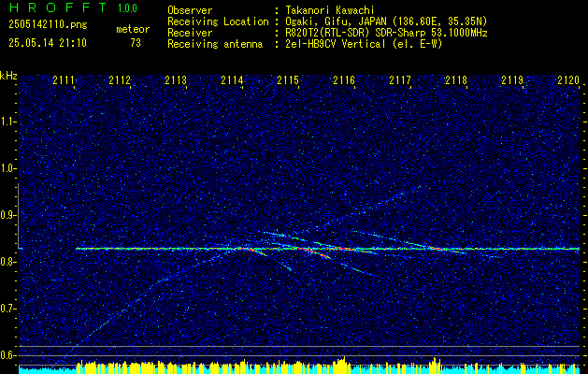Click the 2118 time axis marker
This screenshot has width=588, height=374.
456,80
